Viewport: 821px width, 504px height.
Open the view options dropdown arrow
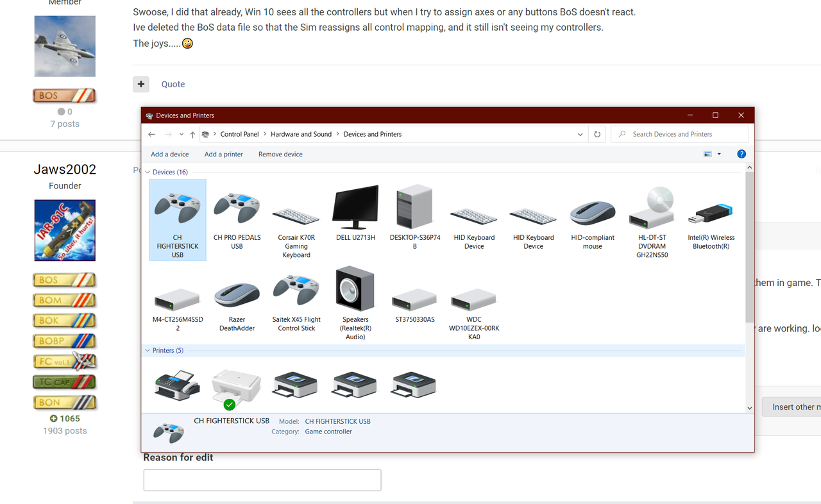[x=719, y=154]
